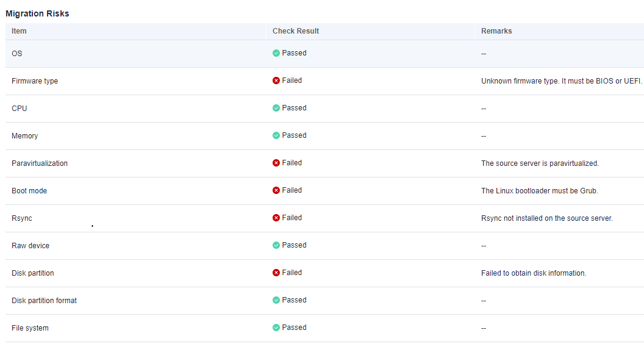
Task: Click the green passed icon for File system
Action: tap(276, 328)
